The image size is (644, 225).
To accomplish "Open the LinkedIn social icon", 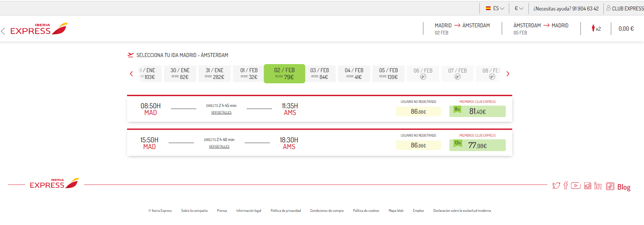I will point(598,186).
